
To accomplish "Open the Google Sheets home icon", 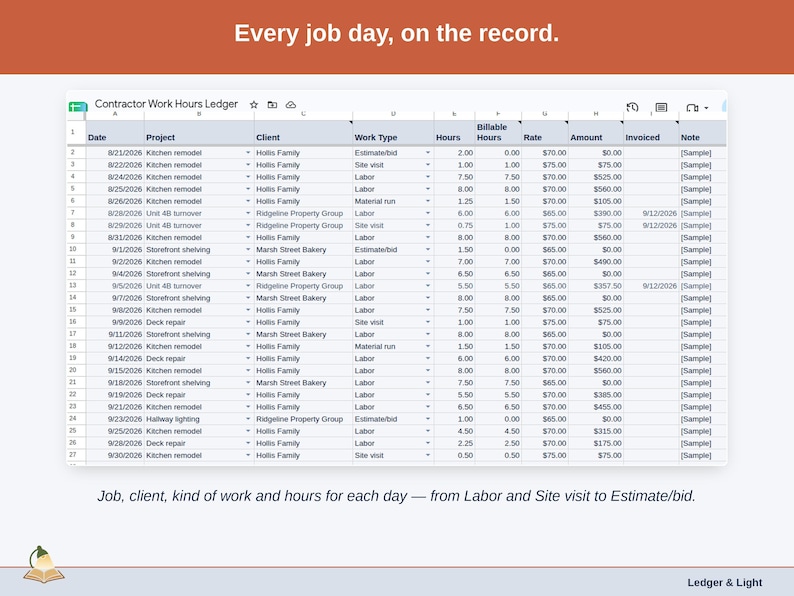I will coord(77,106).
